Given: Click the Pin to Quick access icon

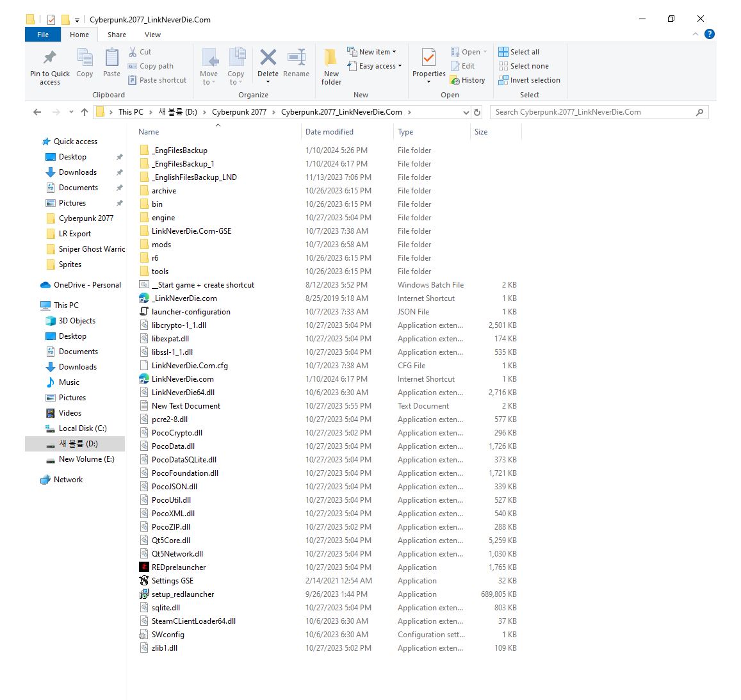Looking at the screenshot, I should click(49, 66).
